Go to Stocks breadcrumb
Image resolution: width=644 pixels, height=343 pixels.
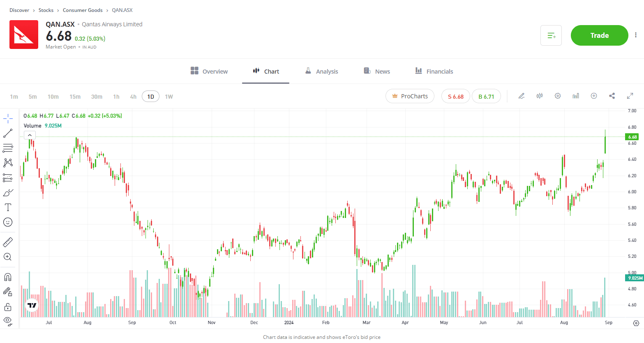pyautogui.click(x=46, y=10)
